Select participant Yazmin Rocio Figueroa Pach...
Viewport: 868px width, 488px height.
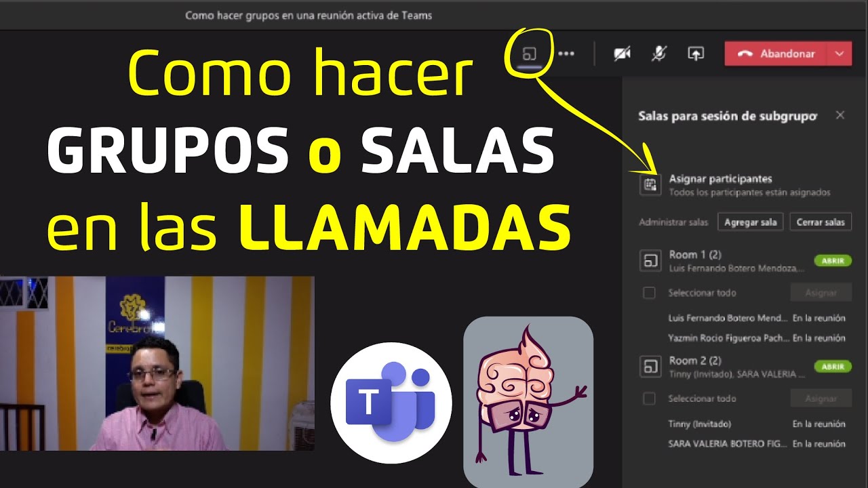(728, 338)
